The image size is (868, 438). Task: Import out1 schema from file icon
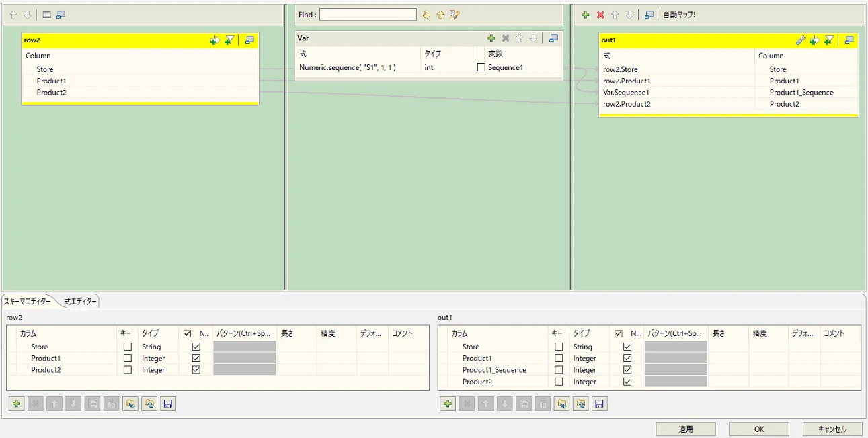pos(561,404)
